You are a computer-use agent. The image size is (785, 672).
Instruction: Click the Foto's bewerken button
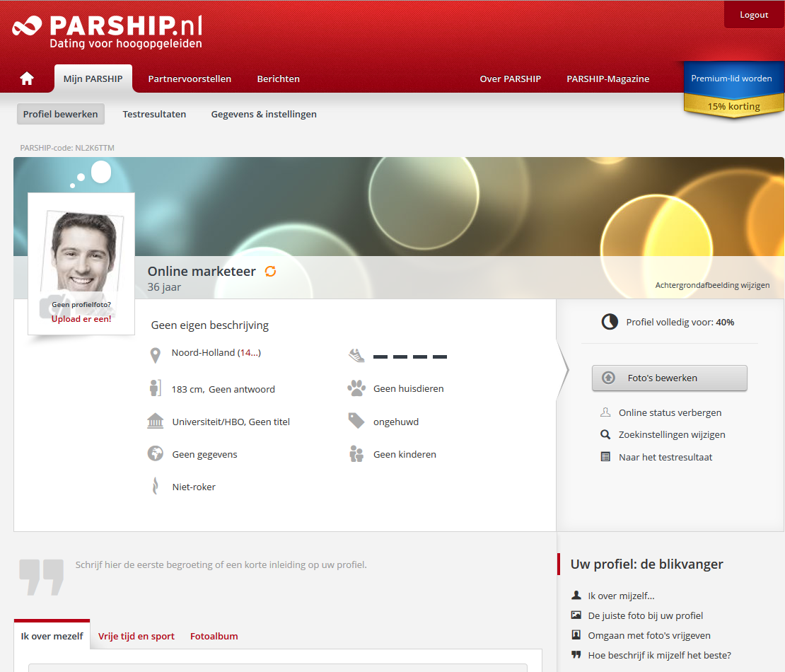point(669,378)
